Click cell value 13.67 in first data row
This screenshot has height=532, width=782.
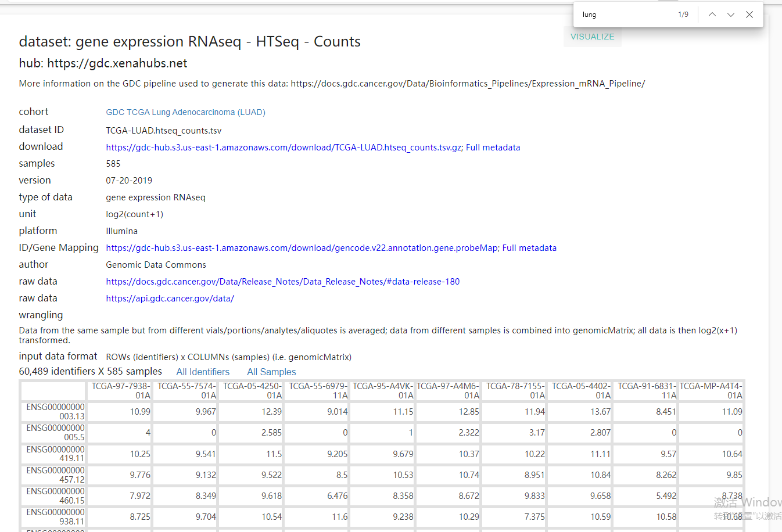click(600, 412)
